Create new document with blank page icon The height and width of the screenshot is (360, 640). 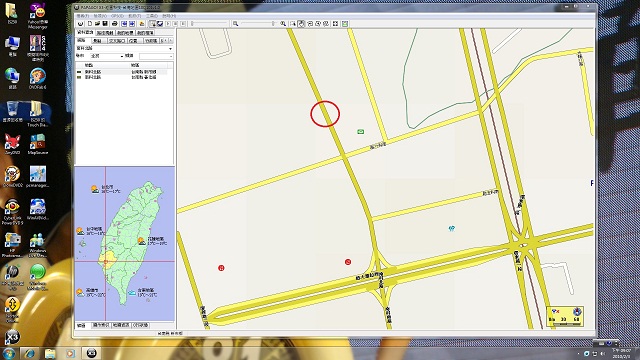tap(90, 24)
